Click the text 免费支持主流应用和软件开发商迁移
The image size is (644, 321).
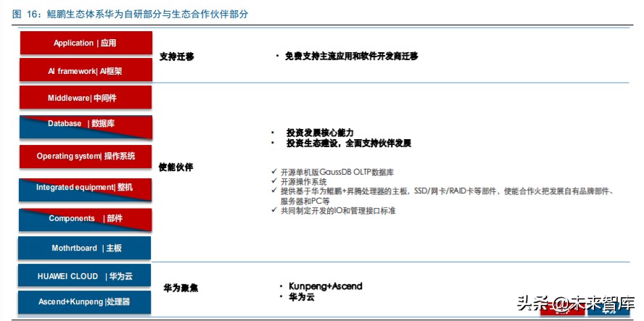click(352, 57)
